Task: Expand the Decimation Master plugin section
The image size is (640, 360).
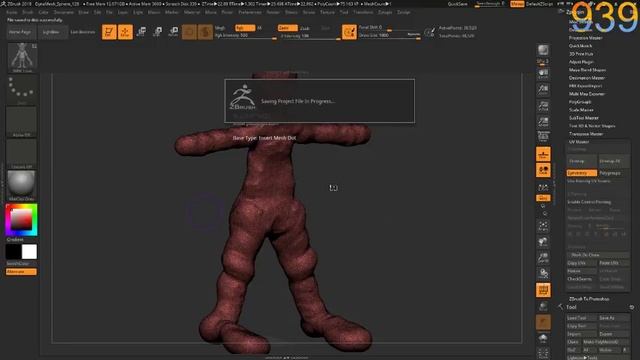Action: point(587,78)
